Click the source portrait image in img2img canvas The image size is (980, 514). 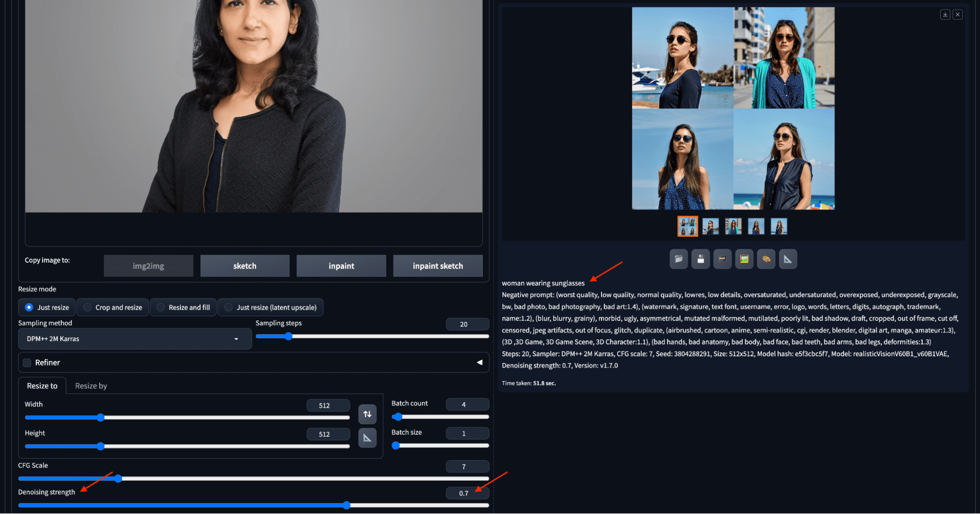coord(253,106)
